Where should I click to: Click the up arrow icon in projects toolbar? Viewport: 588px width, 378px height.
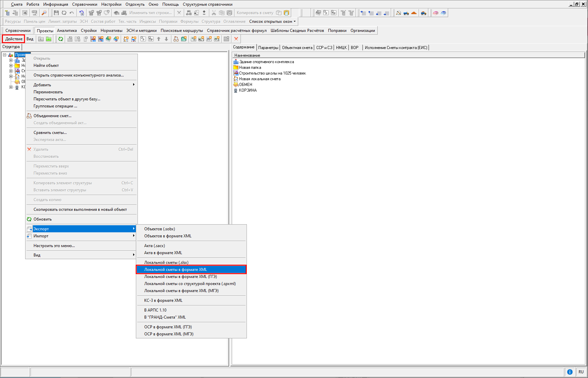coord(159,39)
